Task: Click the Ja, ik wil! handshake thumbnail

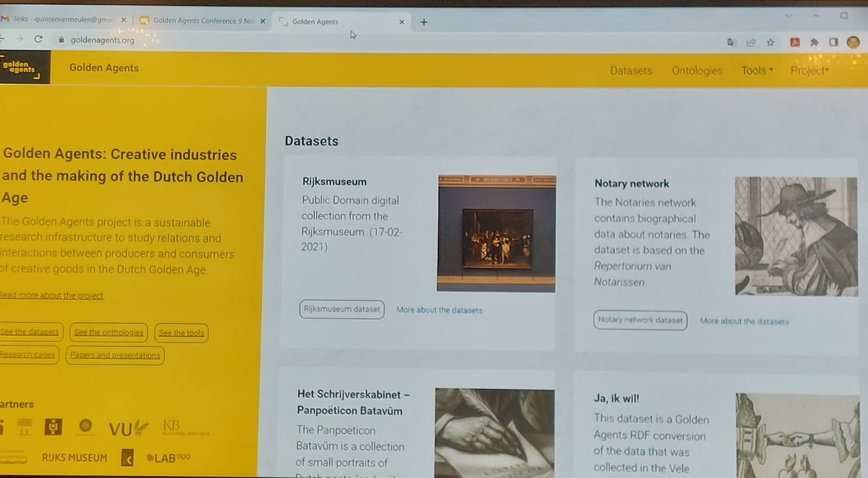Action: (x=798, y=435)
